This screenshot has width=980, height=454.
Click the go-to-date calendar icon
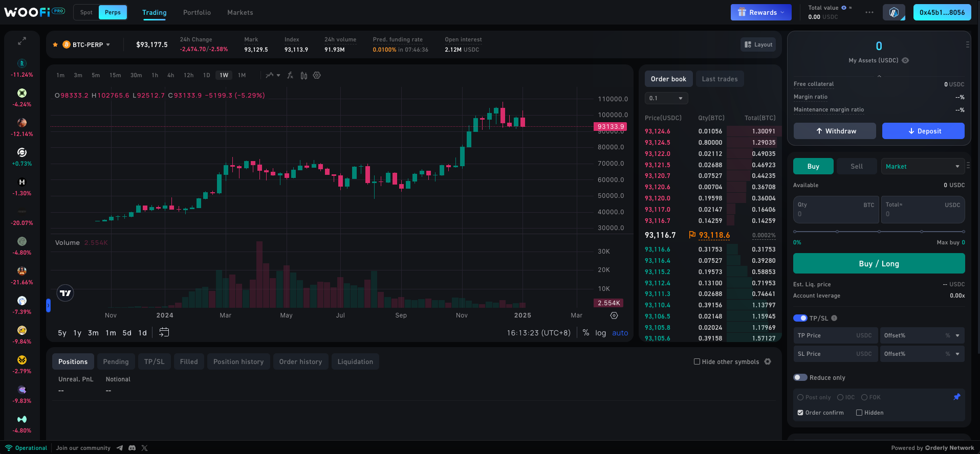click(x=164, y=332)
